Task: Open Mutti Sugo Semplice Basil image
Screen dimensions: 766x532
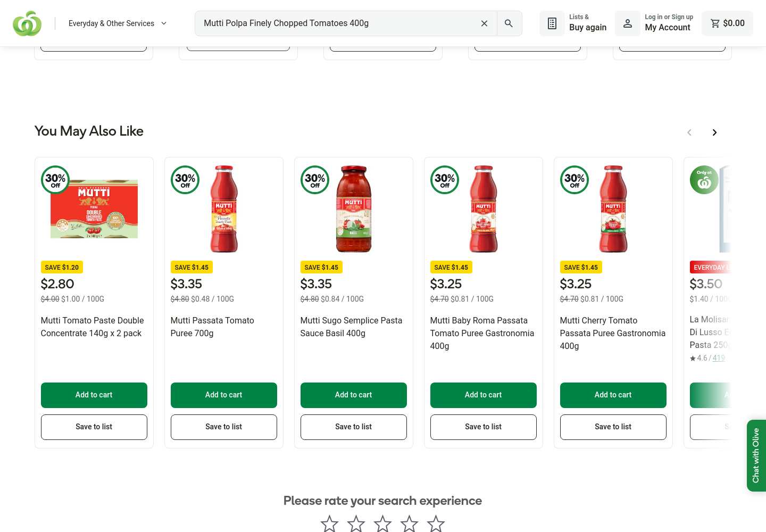Action: click(x=354, y=209)
